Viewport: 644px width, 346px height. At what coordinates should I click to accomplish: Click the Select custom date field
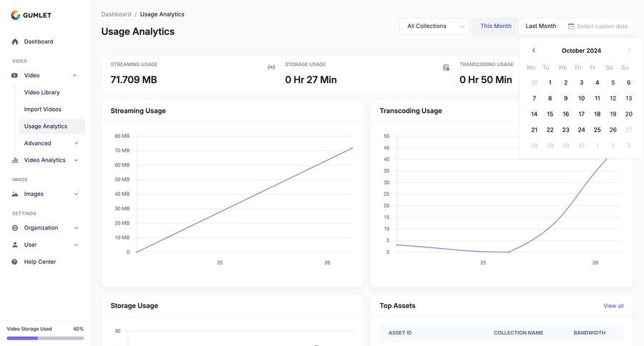pyautogui.click(x=598, y=26)
